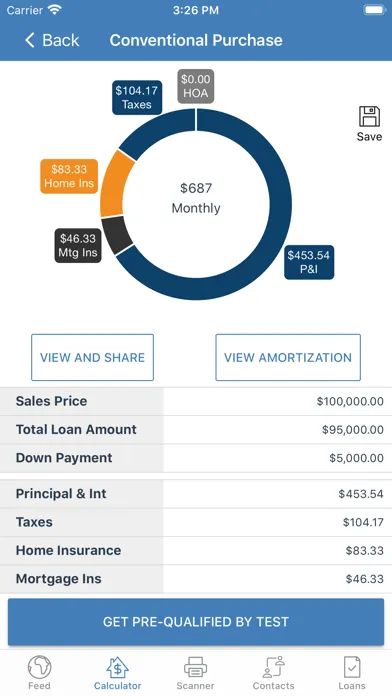Click the VIEW AND SHARE button
Image resolution: width=392 pixels, height=696 pixels.
92,357
